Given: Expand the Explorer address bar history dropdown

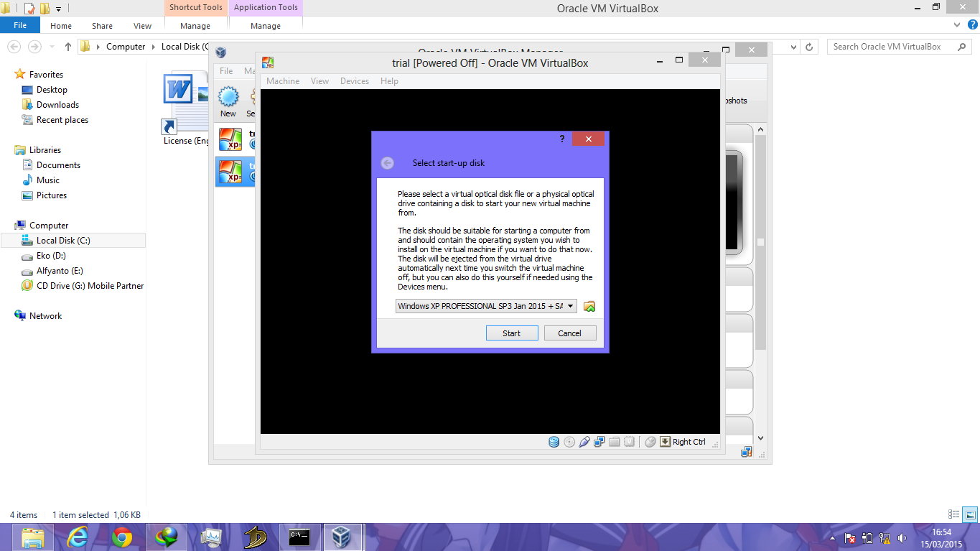Looking at the screenshot, I should point(793,47).
